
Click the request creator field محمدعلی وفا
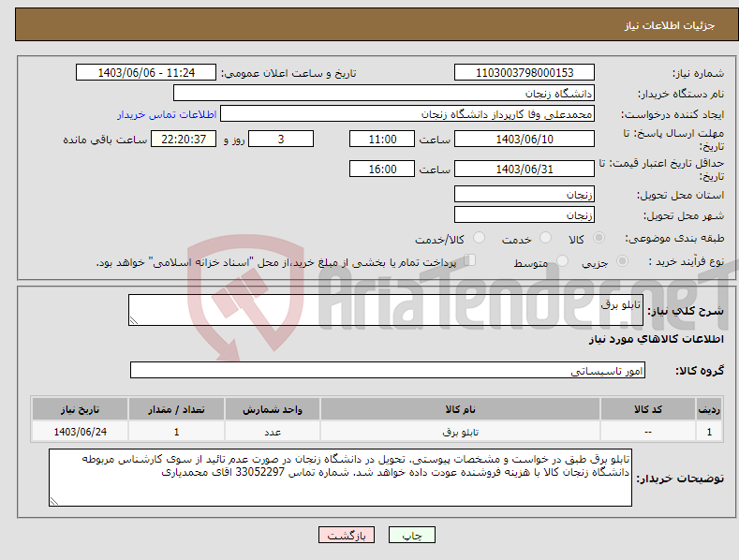407,113
